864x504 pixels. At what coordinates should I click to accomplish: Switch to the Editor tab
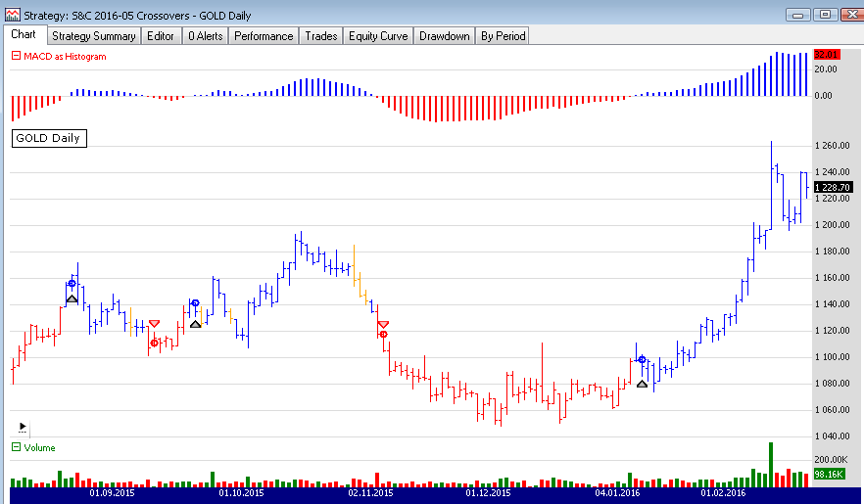tap(161, 36)
